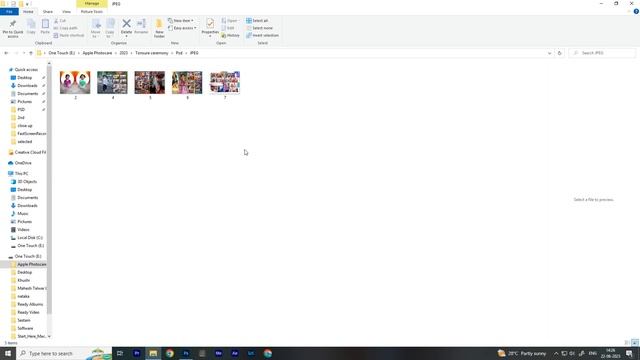Image resolution: width=640 pixels, height=360 pixels.
Task: Click the Select none option
Action: [x=259, y=28]
